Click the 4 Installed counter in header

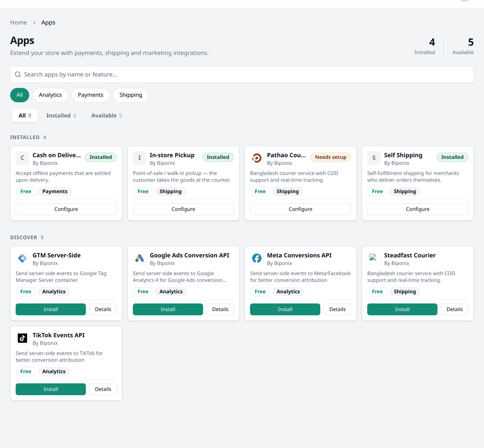click(425, 46)
